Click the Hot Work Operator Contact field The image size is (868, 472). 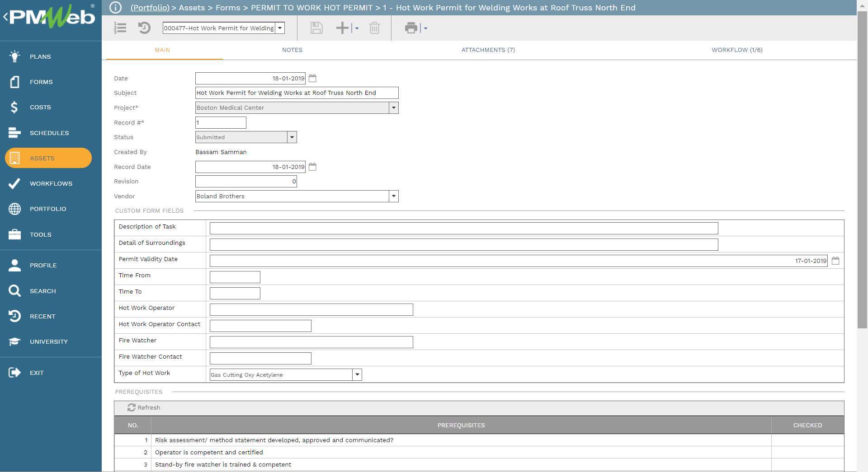(260, 326)
